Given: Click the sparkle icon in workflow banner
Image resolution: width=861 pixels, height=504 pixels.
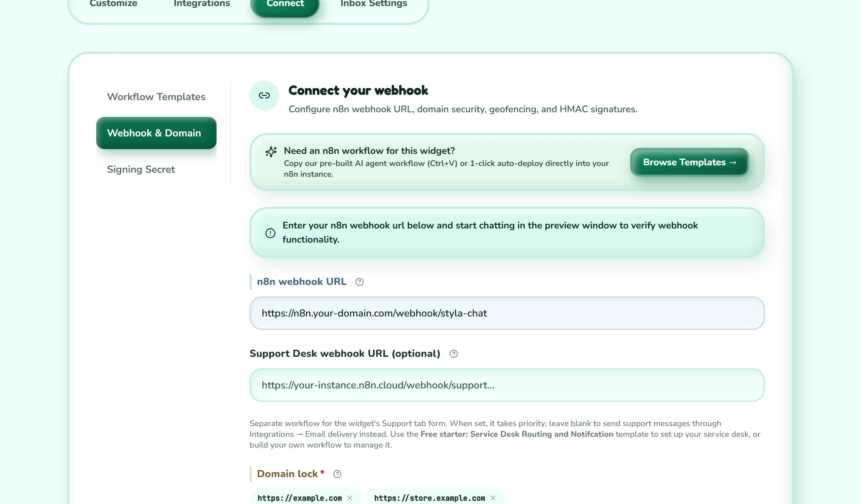Looking at the screenshot, I should tap(271, 152).
